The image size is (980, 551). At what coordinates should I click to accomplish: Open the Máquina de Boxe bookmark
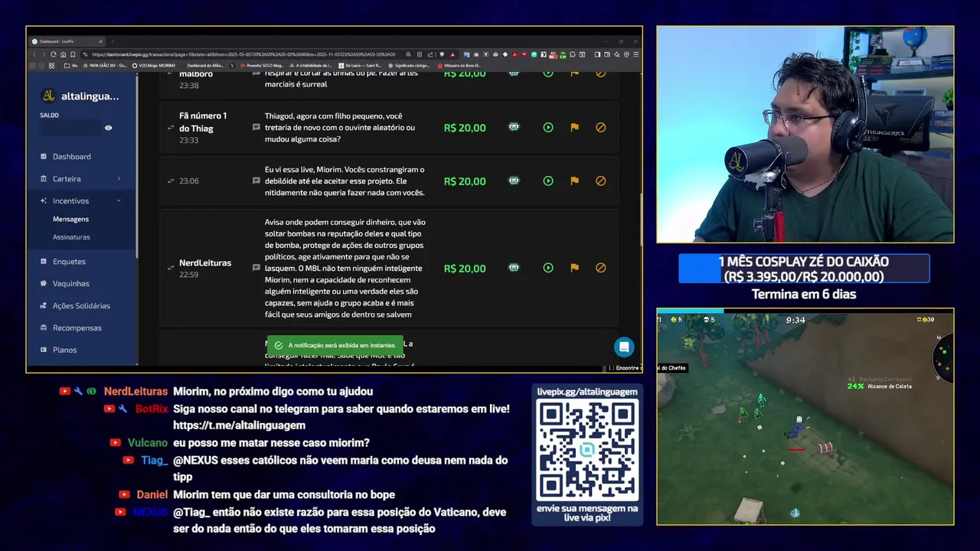(459, 66)
